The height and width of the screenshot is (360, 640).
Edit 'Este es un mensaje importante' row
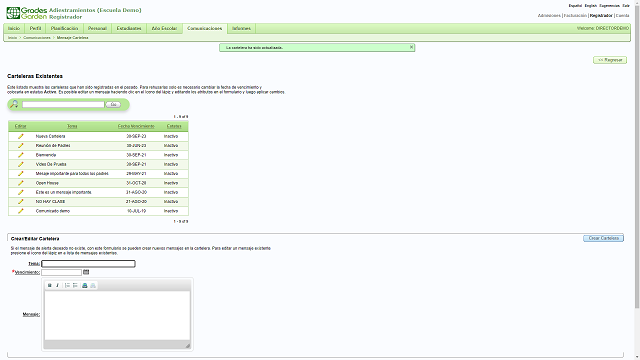[x=21, y=192]
